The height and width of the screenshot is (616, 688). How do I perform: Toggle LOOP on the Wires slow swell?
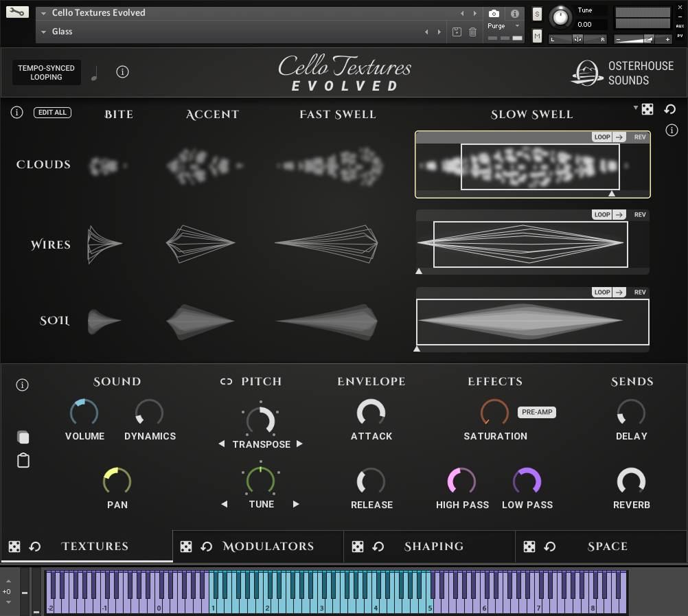click(x=602, y=215)
